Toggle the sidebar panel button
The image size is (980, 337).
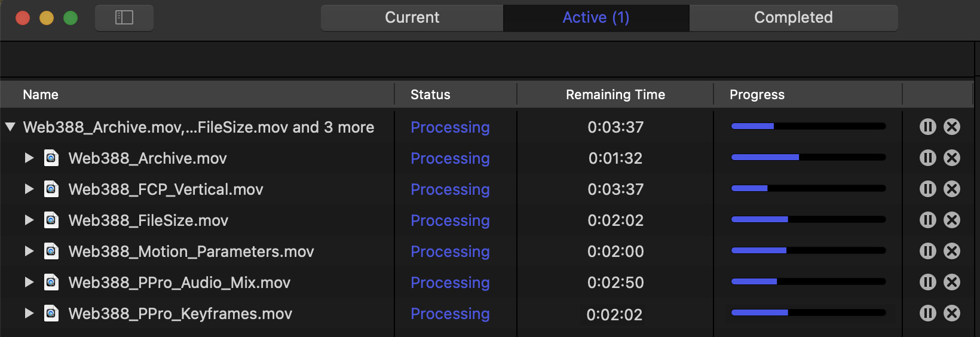tap(124, 17)
